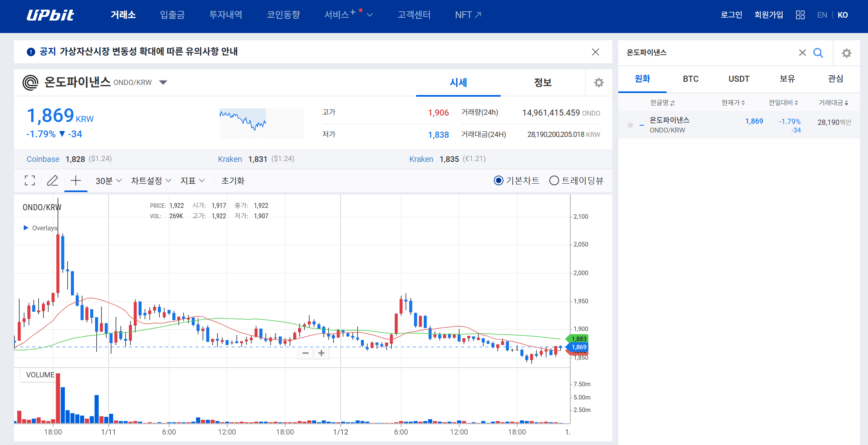The image size is (868, 445).
Task: Select the 기본차트 radio button
Action: coord(499,180)
